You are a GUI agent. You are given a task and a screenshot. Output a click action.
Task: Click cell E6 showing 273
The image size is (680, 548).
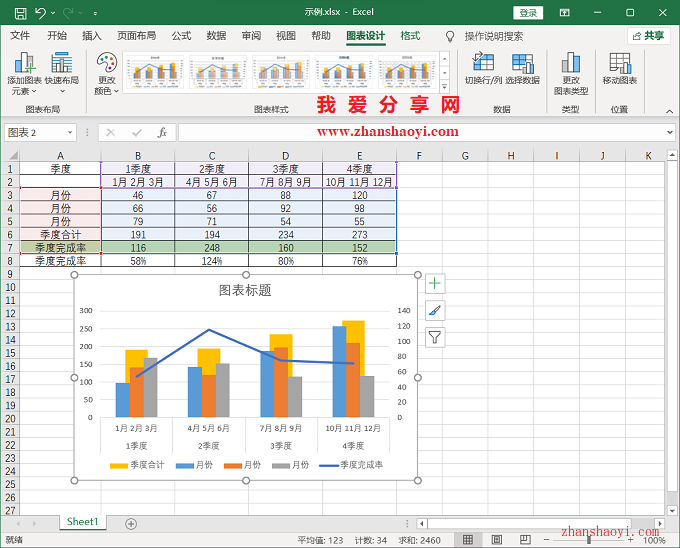(360, 235)
